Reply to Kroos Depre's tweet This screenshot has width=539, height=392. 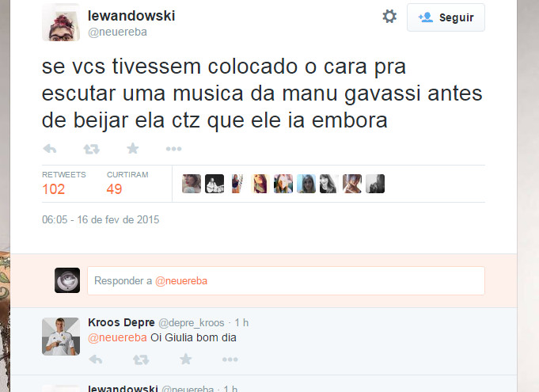pos(96,360)
